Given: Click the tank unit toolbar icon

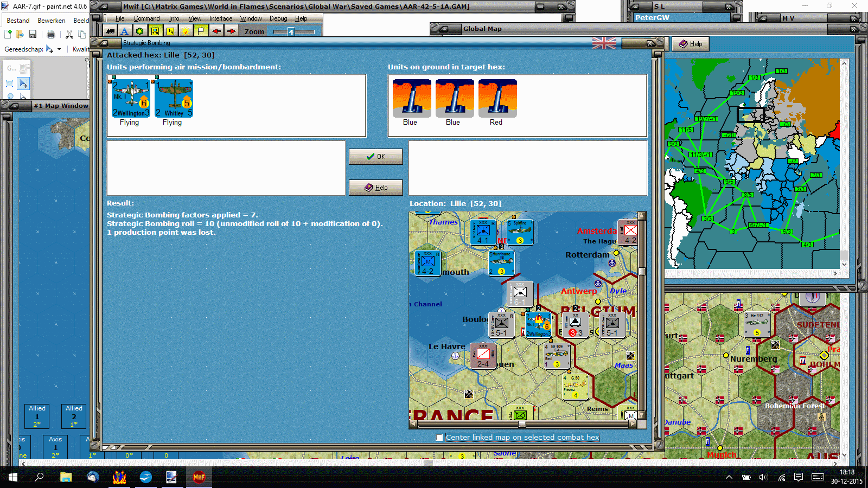Looking at the screenshot, I should click(110, 31).
